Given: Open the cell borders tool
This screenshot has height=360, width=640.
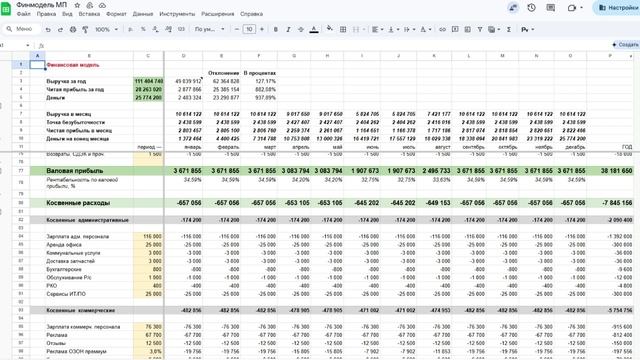Looking at the screenshot, I should (x=343, y=29).
